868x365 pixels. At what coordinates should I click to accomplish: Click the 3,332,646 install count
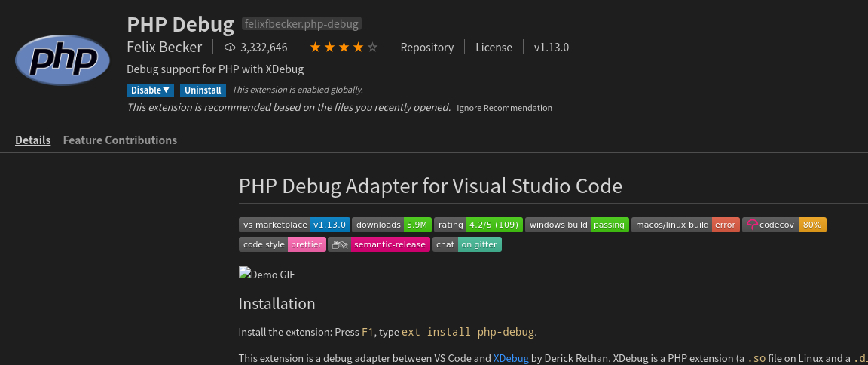pyautogui.click(x=264, y=48)
